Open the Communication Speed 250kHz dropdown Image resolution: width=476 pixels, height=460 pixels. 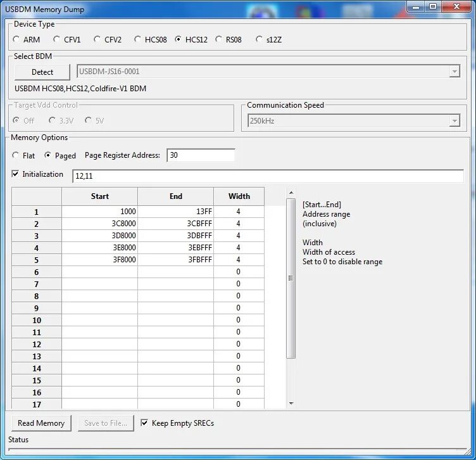coord(454,121)
